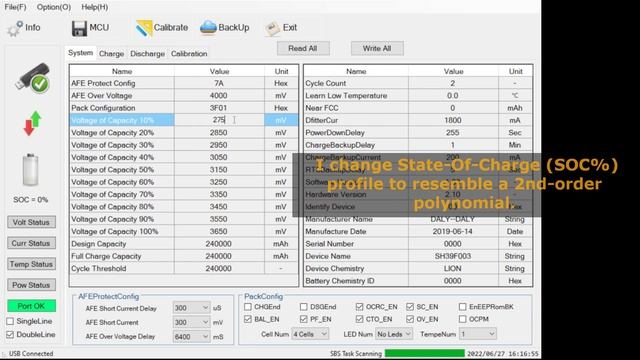
Task: Click the battery SOC icon
Action: [31, 169]
